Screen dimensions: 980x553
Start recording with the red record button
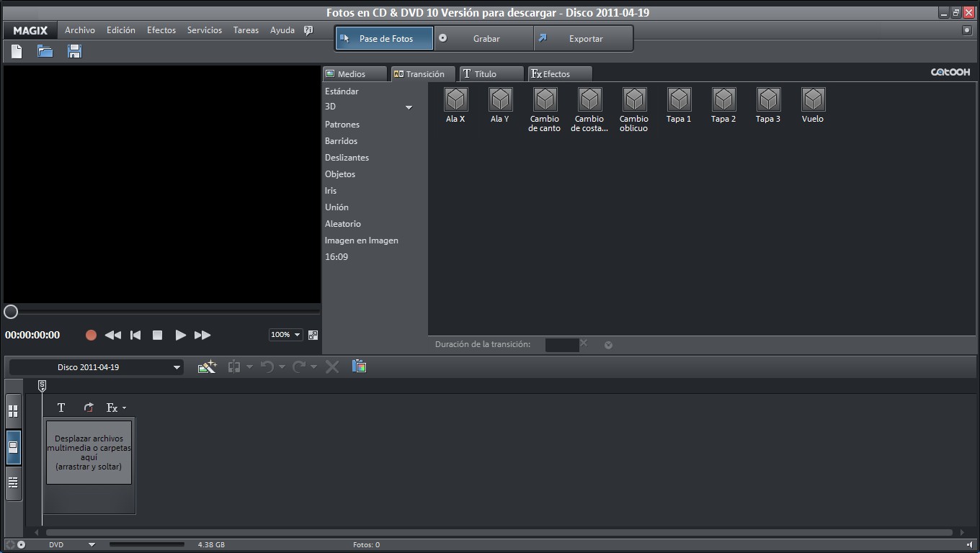coord(91,335)
